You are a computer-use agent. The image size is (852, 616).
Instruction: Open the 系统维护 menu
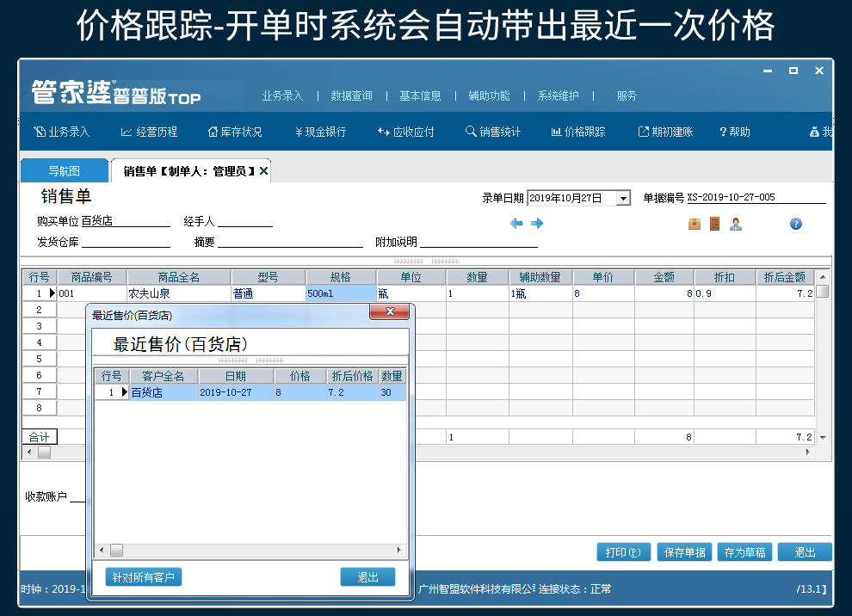click(558, 96)
